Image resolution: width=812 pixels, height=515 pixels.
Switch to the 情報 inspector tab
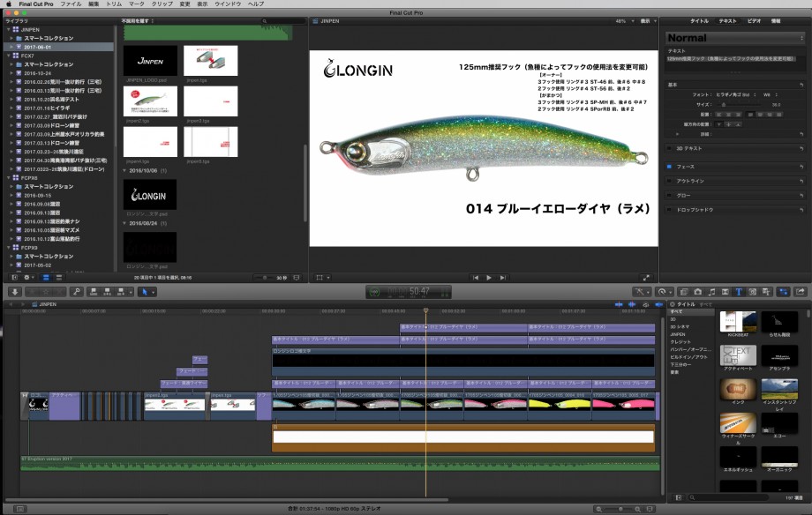click(x=776, y=20)
